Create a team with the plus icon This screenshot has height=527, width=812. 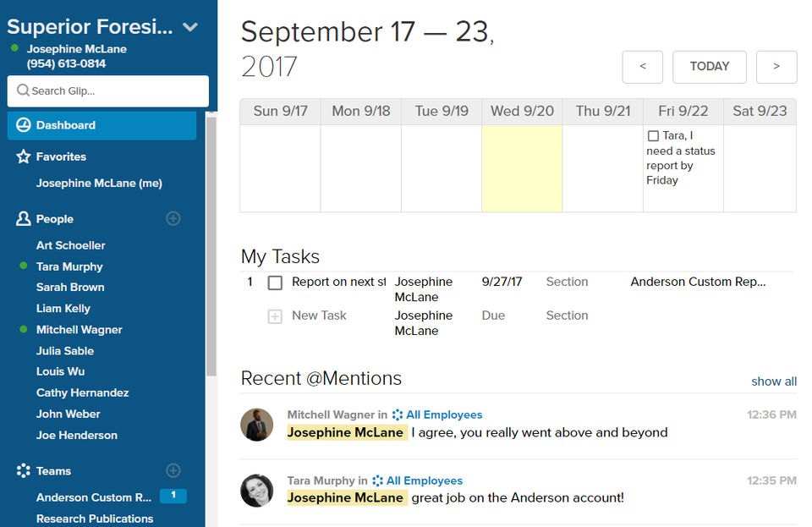(x=173, y=470)
